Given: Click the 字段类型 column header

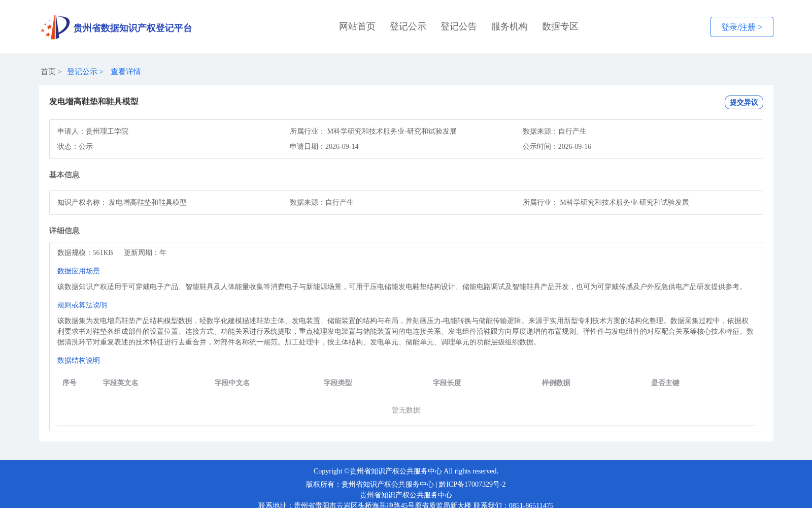Looking at the screenshot, I should [338, 383].
